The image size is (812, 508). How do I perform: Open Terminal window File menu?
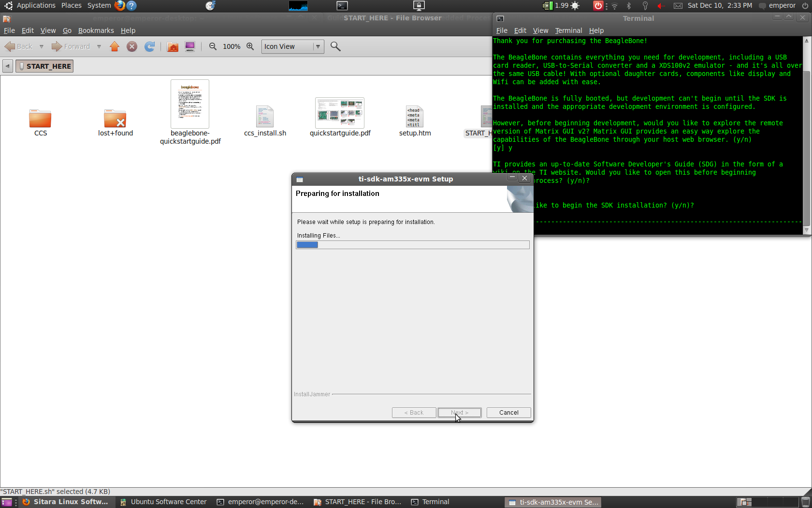pyautogui.click(x=502, y=30)
